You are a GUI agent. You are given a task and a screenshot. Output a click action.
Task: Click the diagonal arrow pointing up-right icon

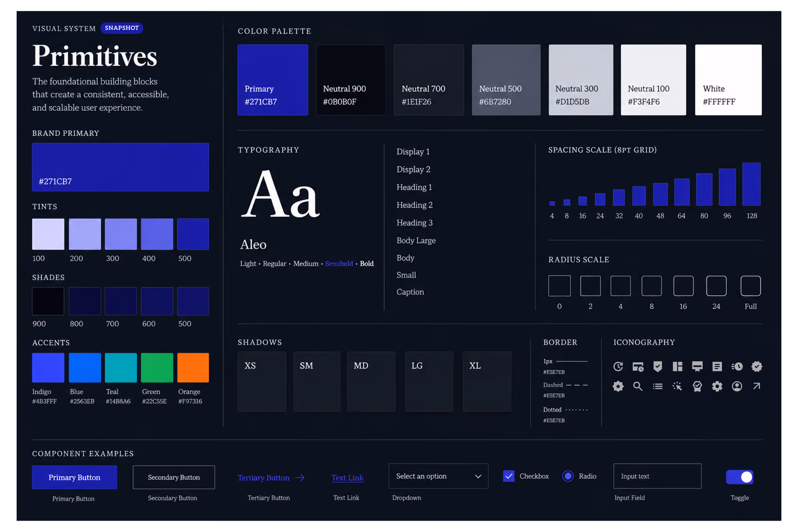coord(757,386)
